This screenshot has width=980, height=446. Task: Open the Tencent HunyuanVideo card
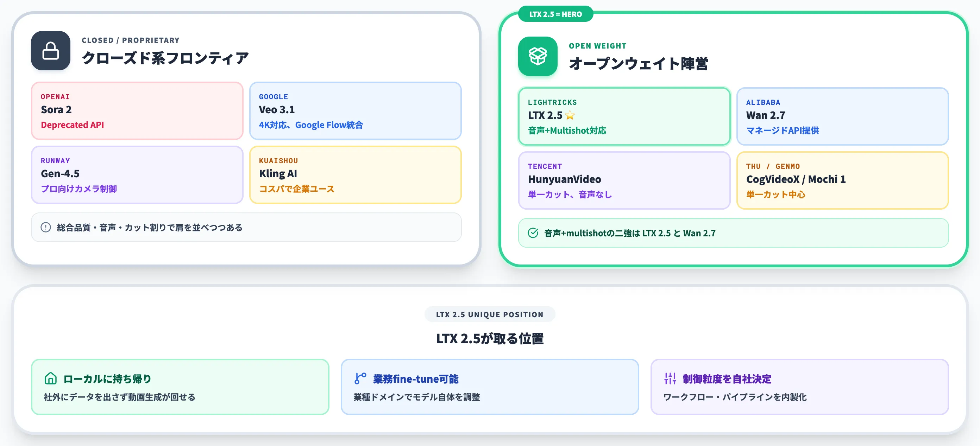[x=624, y=180]
